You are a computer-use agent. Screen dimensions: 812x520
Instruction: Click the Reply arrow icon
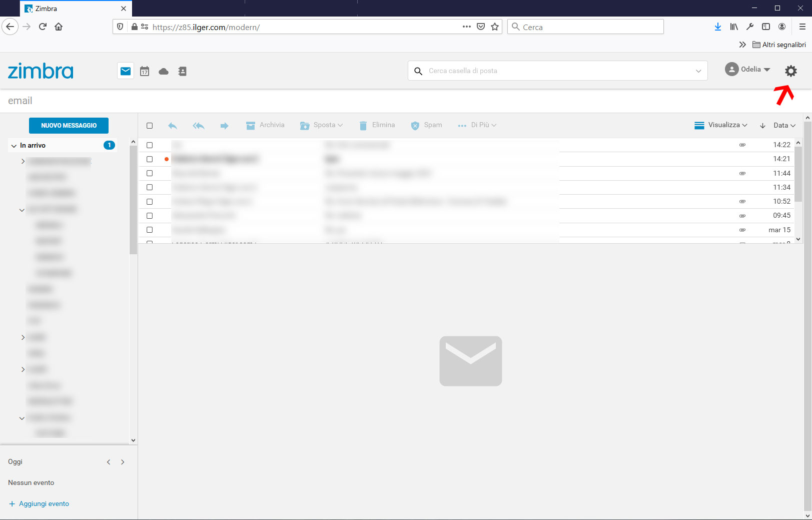[173, 126]
